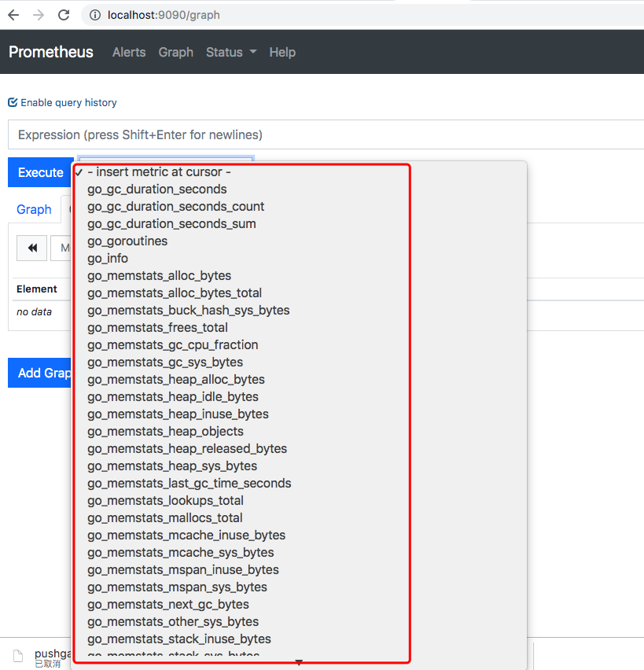
Task: Click the dropdown list scroll-down arrow
Action: pos(299,662)
